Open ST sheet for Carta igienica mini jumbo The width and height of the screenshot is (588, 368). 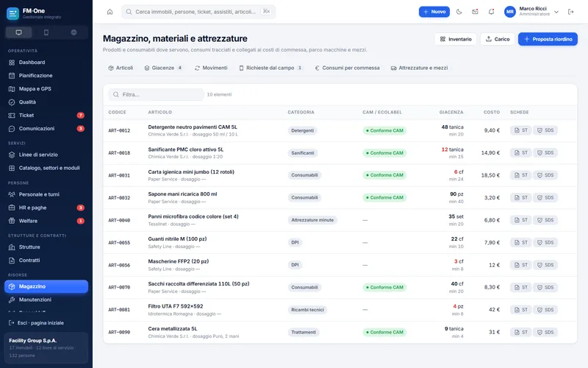coord(521,175)
